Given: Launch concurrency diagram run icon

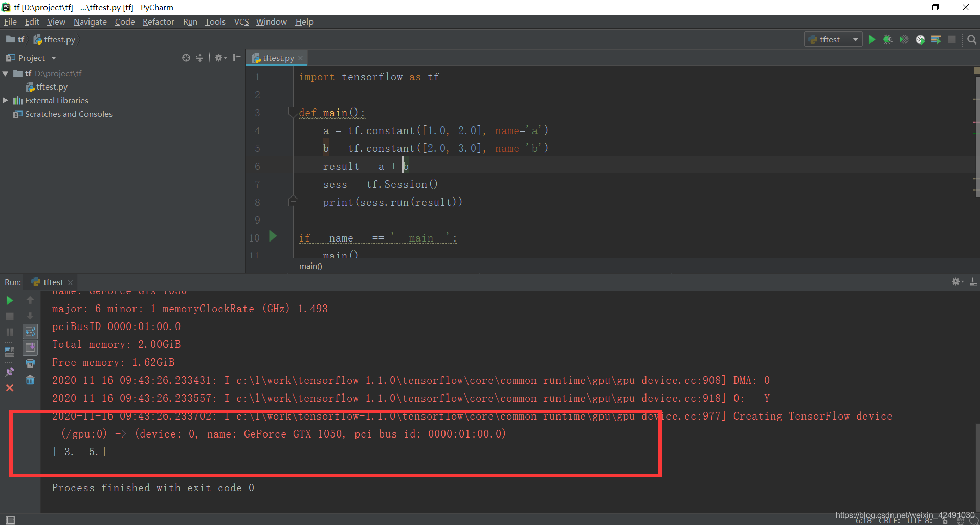Looking at the screenshot, I should [x=936, y=39].
